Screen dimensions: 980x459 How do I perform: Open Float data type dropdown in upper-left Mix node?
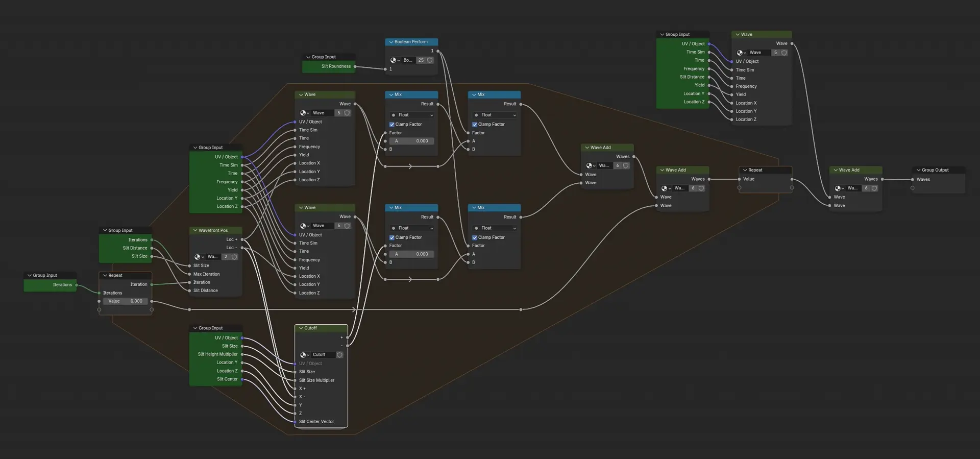(x=412, y=115)
